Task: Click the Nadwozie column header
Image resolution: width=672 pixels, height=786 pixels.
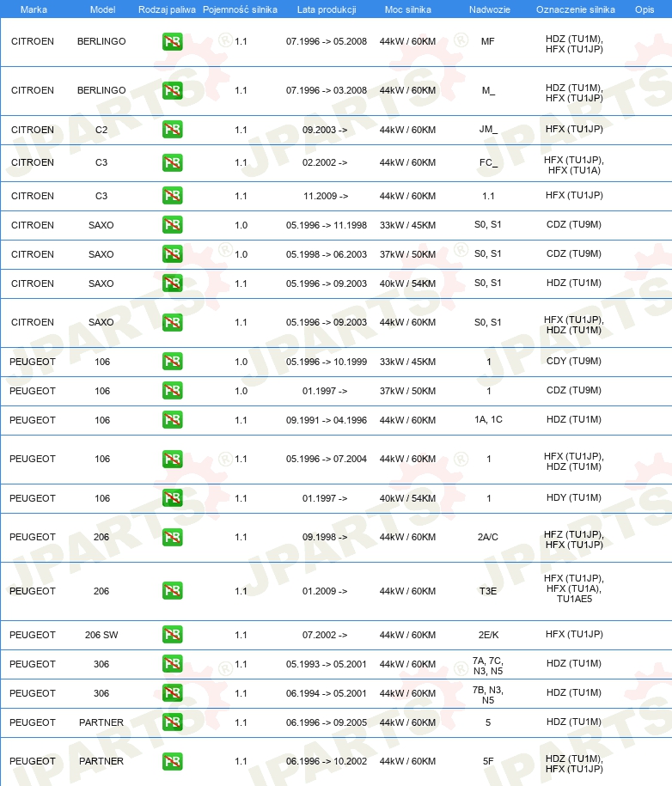Action: click(x=490, y=9)
